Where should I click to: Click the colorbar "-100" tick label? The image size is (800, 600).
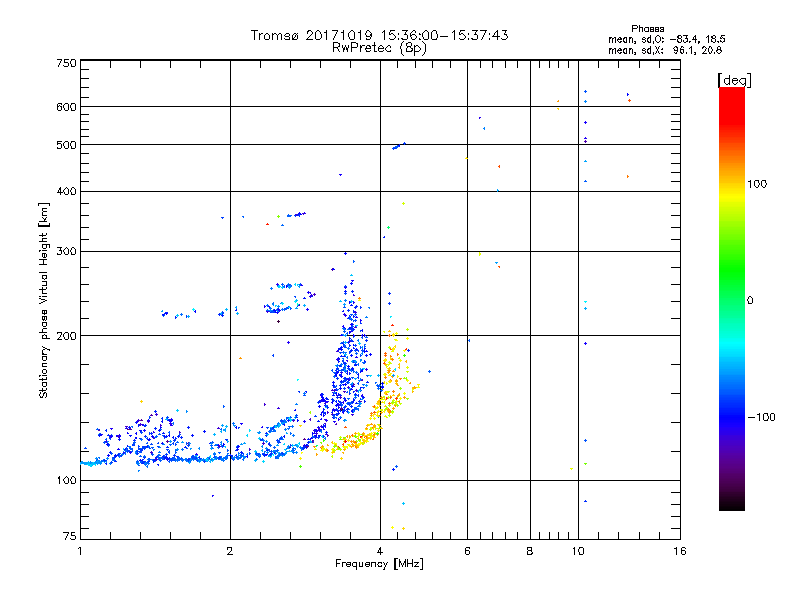click(762, 417)
